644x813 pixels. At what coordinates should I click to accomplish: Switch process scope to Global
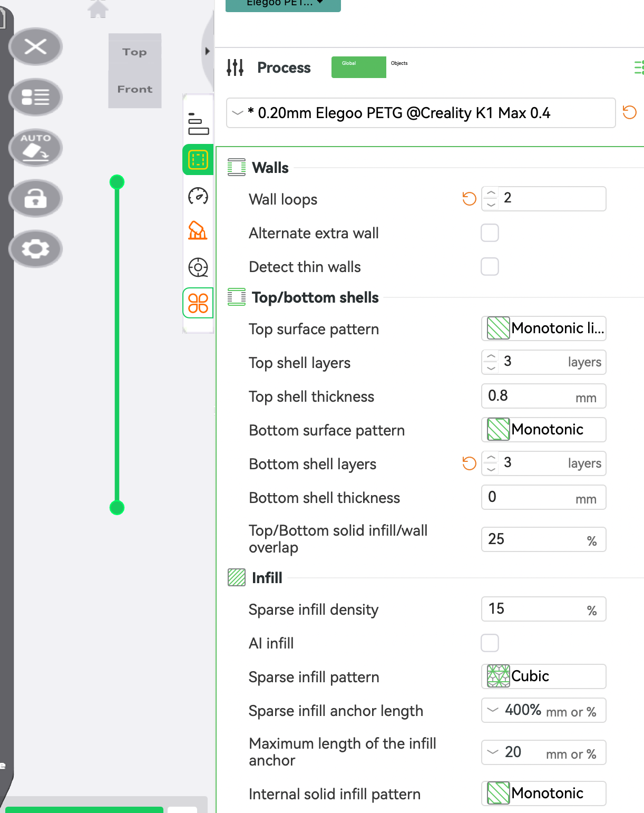pos(359,67)
